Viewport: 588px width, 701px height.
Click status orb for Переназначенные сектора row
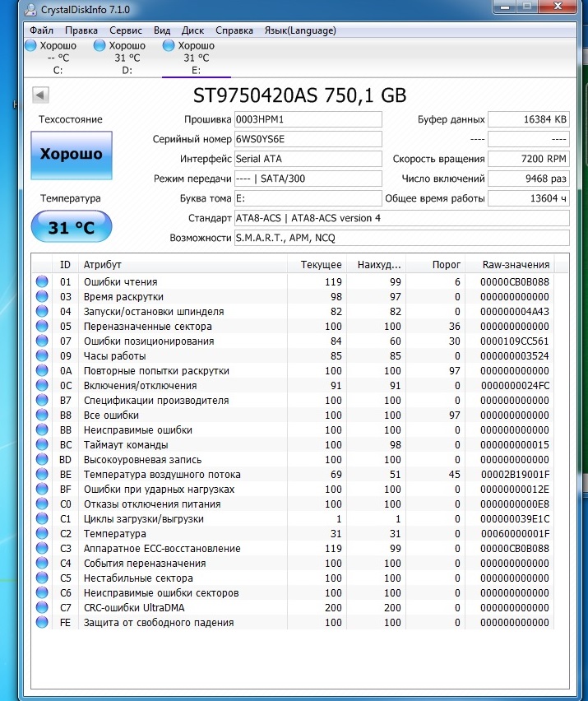42,327
